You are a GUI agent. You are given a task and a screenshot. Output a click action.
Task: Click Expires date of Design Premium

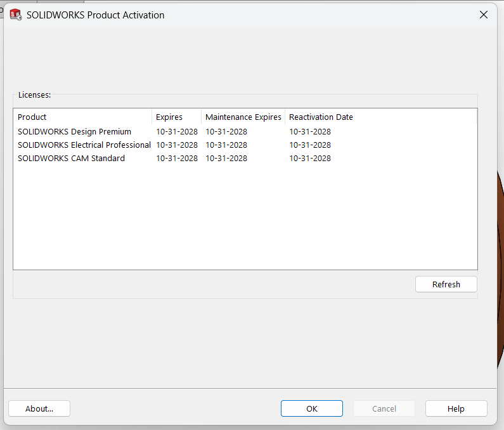pyautogui.click(x=177, y=132)
